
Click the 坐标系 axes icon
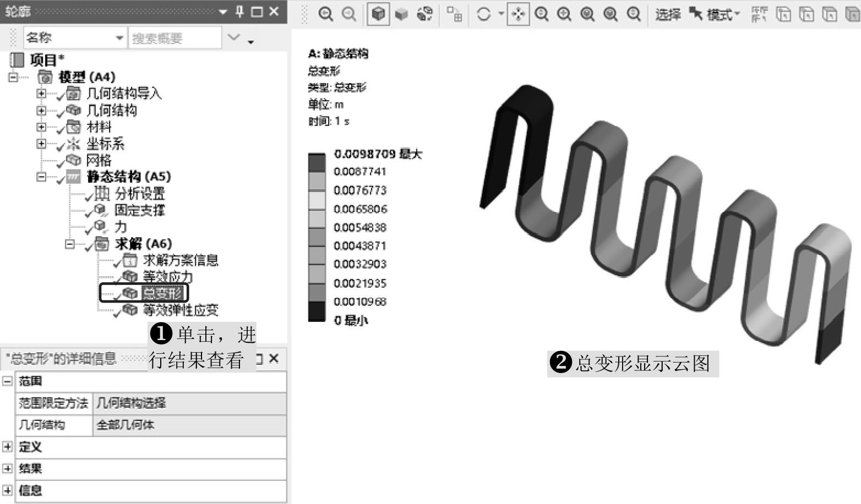73,144
